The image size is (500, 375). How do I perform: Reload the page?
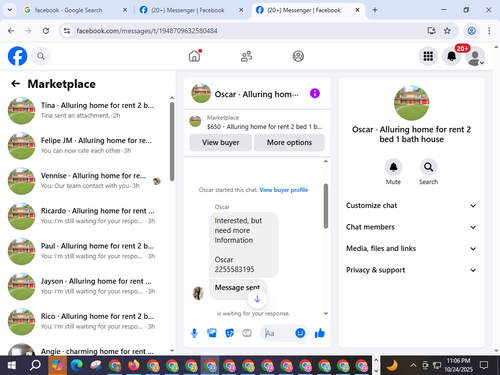[46, 31]
